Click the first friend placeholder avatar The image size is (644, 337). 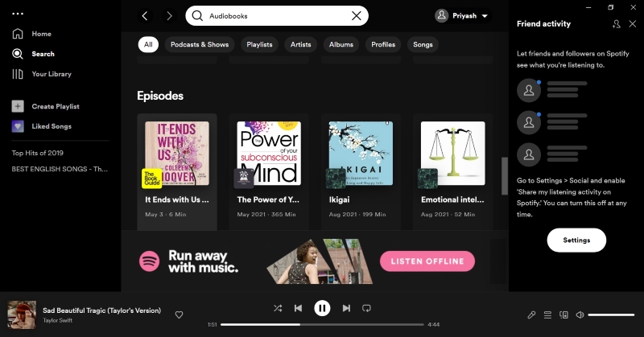pyautogui.click(x=529, y=90)
